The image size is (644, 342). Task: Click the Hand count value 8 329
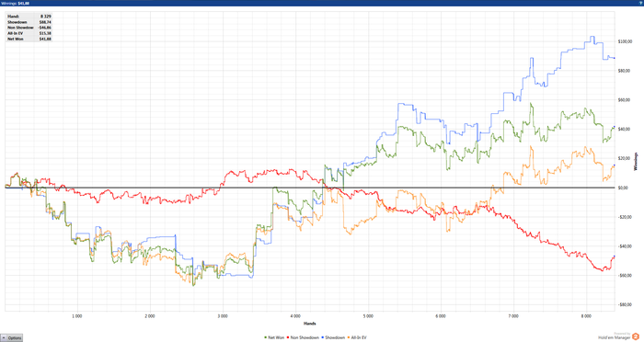click(46, 17)
